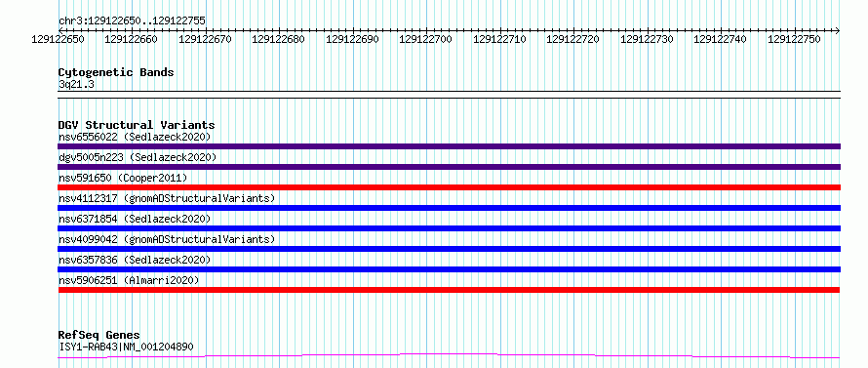Select the blue bar under nsv4112317
This screenshot has height=368, width=868.
pos(449,208)
